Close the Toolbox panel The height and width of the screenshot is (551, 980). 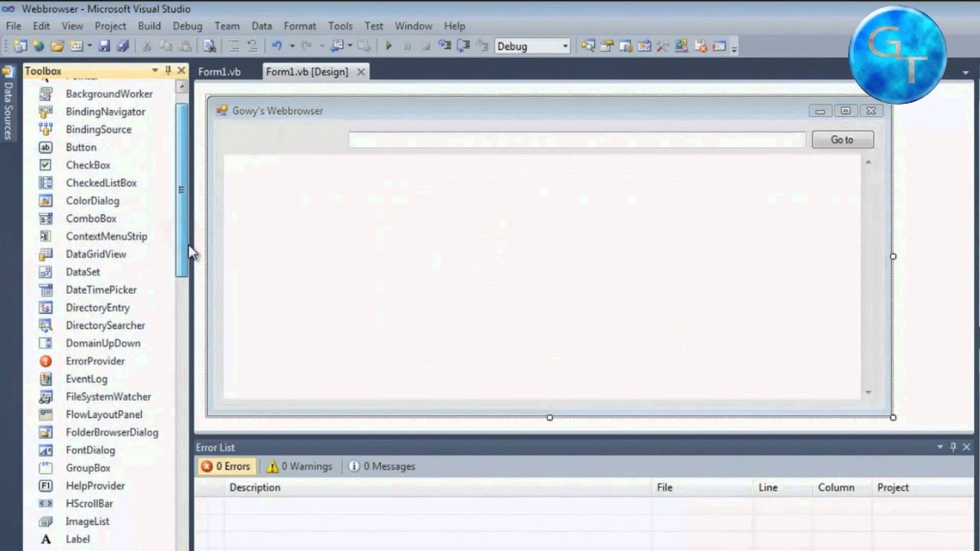pos(181,70)
